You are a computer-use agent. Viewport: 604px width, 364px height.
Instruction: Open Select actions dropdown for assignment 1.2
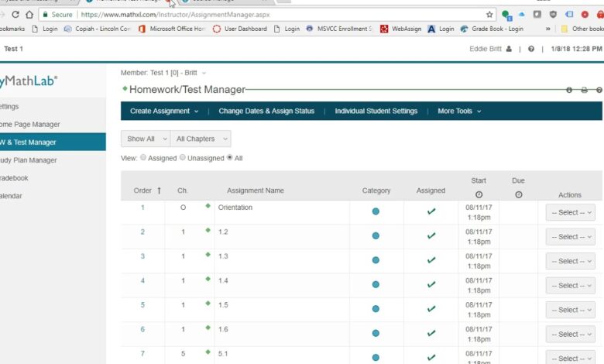click(571, 236)
